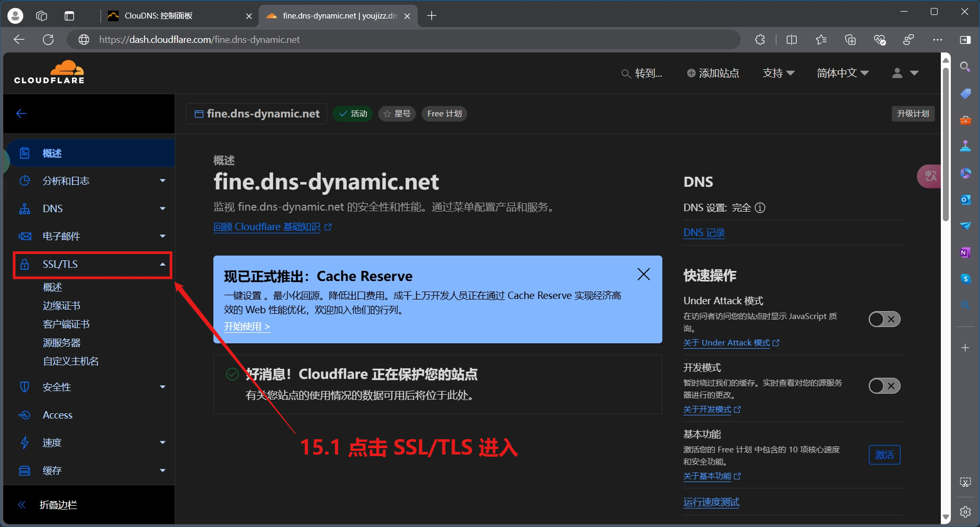Click 开始使用 in Cache Reserve banner
Viewport: 980px width, 527px height.
coord(247,326)
